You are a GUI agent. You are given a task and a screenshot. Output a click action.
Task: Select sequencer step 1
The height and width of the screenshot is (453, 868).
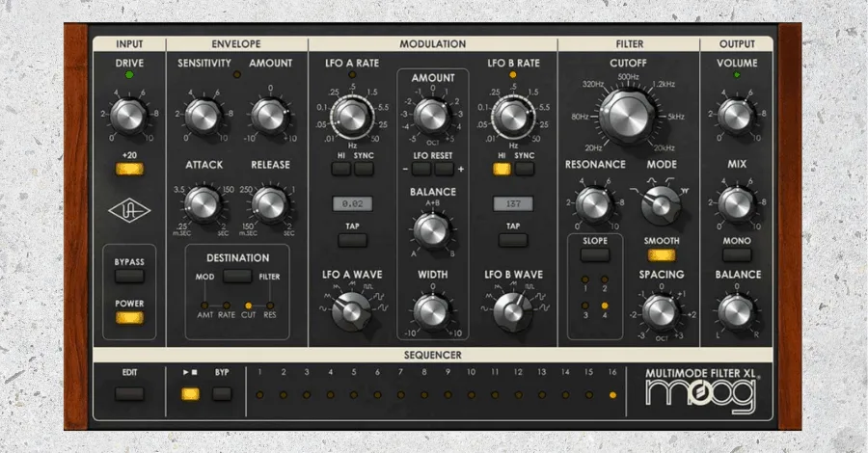pos(259,395)
